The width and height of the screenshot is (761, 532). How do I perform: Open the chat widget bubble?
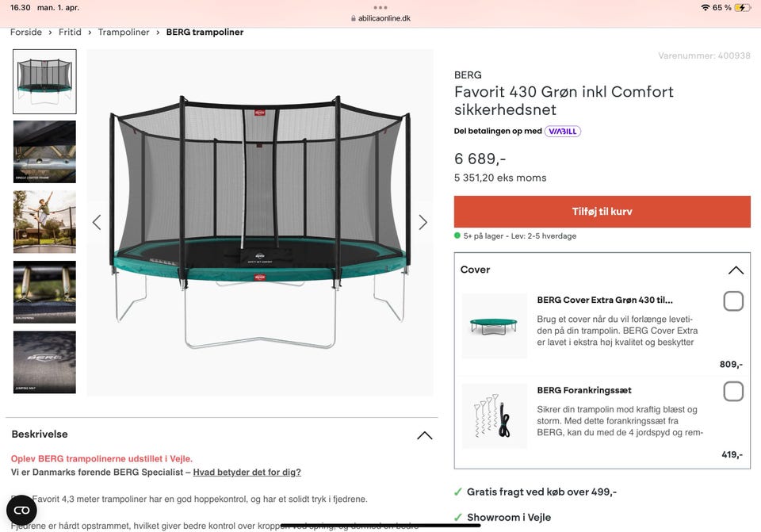click(21, 510)
